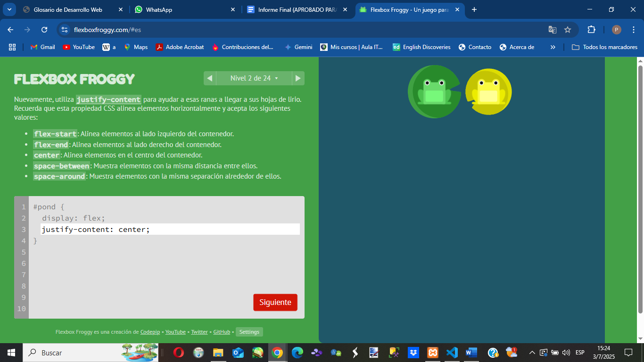Open the Gemini bookmark

tap(299, 47)
